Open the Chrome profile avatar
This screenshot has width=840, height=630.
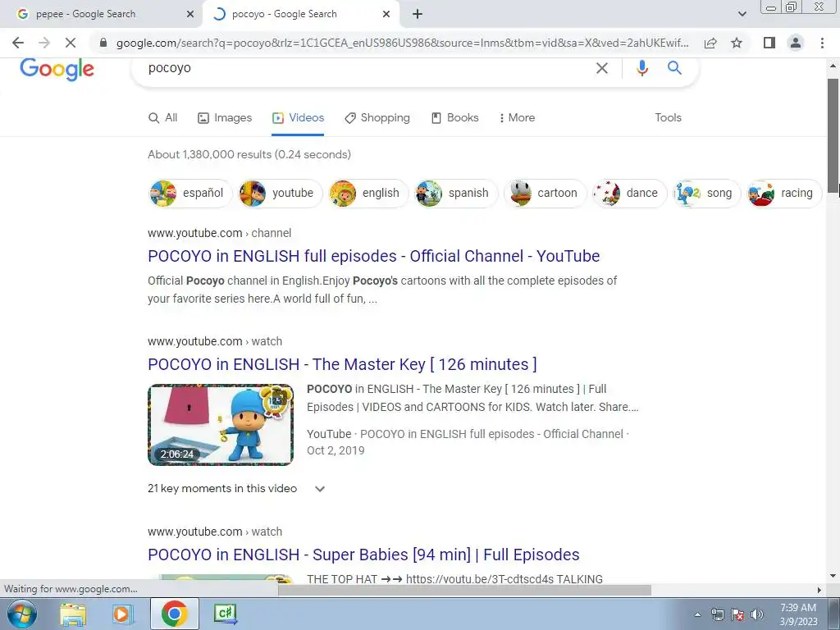[796, 43]
